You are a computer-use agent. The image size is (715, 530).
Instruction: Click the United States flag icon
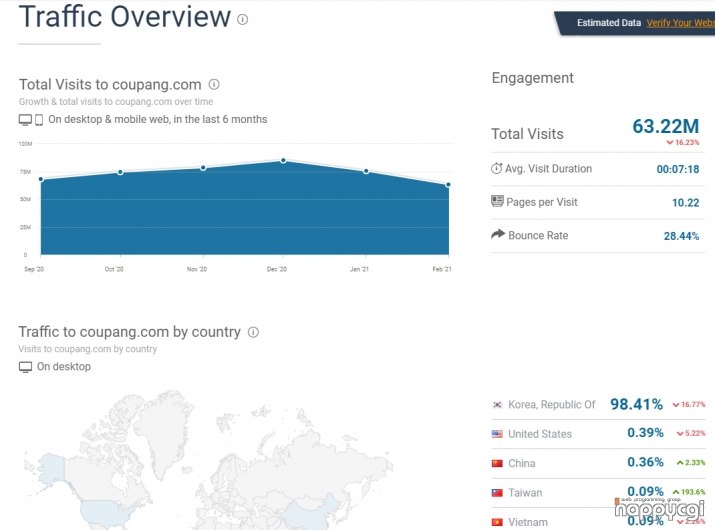click(x=497, y=434)
